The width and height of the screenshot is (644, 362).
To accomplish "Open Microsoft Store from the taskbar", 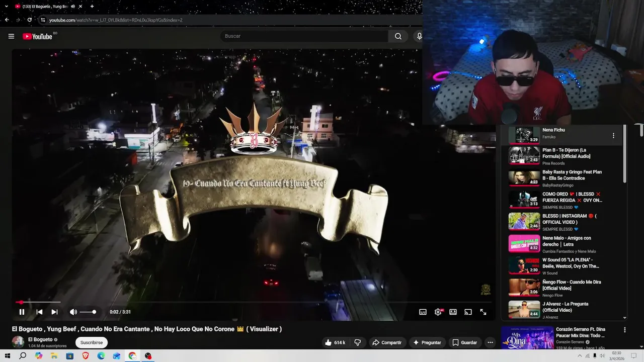I will (x=70, y=356).
